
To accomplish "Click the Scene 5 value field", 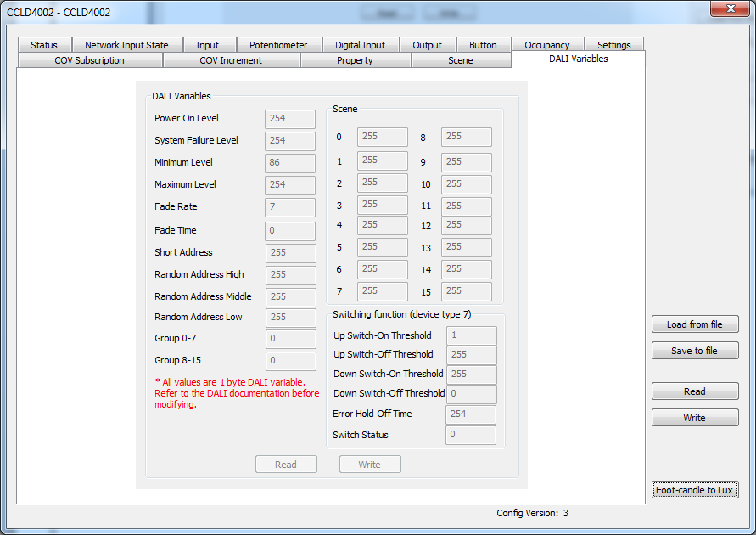I will (x=383, y=247).
